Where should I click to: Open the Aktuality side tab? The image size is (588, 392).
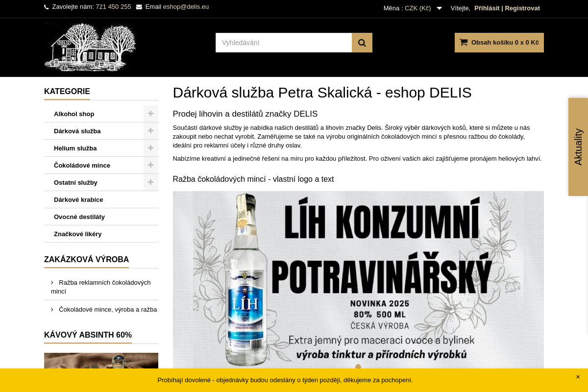tap(578, 147)
